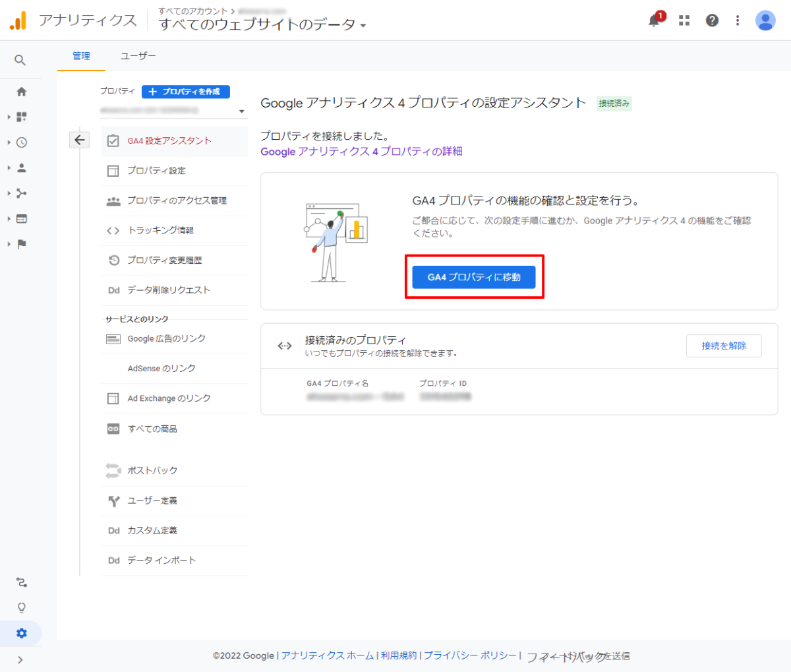
Task: Select データ インポート menu item
Action: point(175,561)
